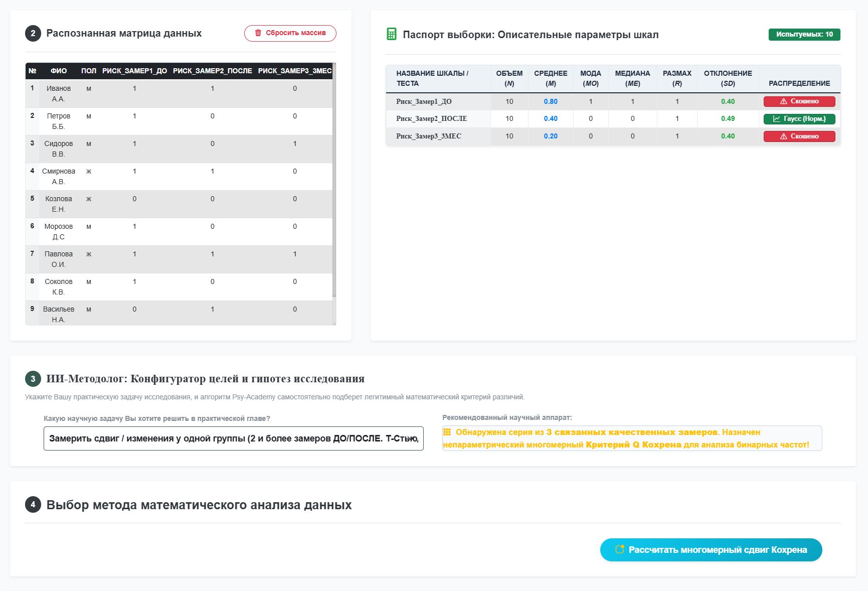Click the ИИ-Методолог configurator heading
Viewport: 868px width, 591px height.
point(205,379)
